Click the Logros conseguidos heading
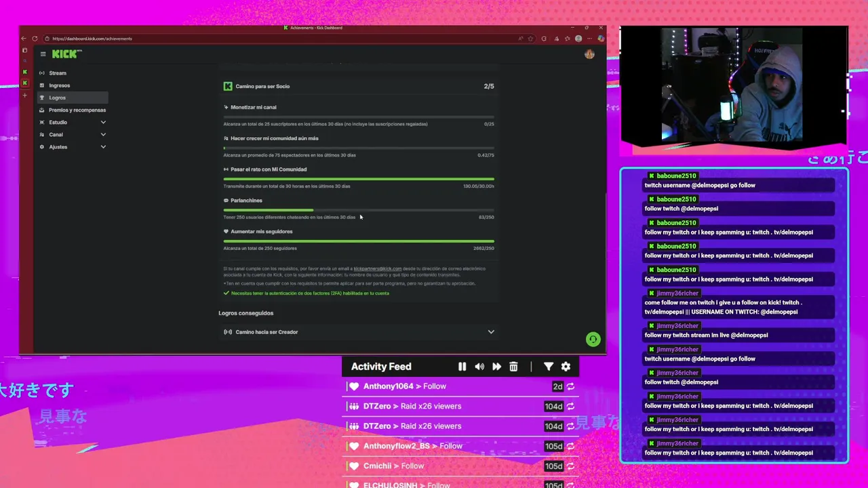The width and height of the screenshot is (868, 488). click(245, 313)
